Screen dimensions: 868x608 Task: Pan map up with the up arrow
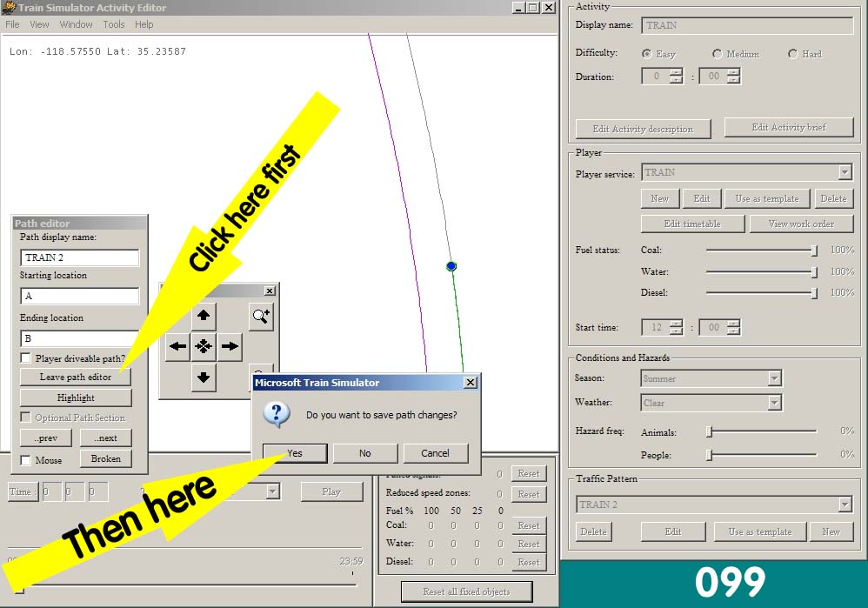pos(204,316)
